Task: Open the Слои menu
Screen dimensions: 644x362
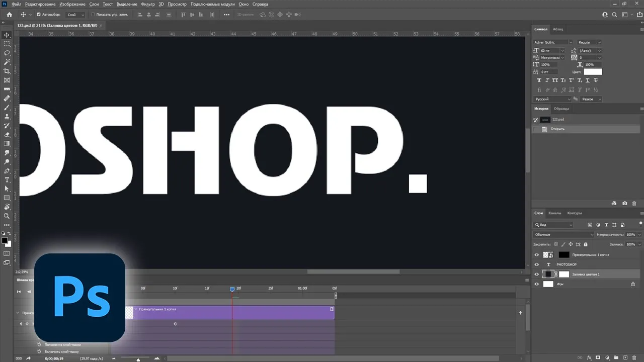Action: [94, 4]
